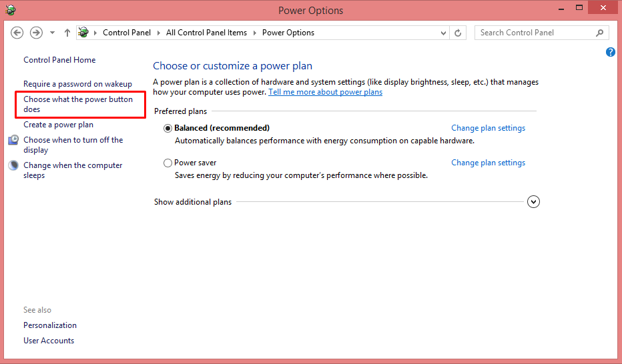Open Choose what the power button does
This screenshot has width=622, height=364.
pos(78,104)
